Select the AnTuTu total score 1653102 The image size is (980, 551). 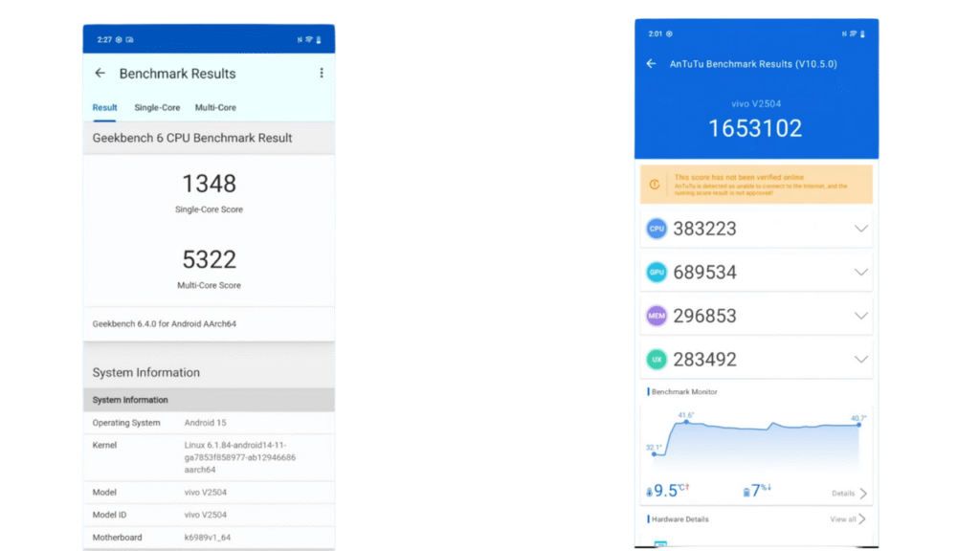[755, 128]
